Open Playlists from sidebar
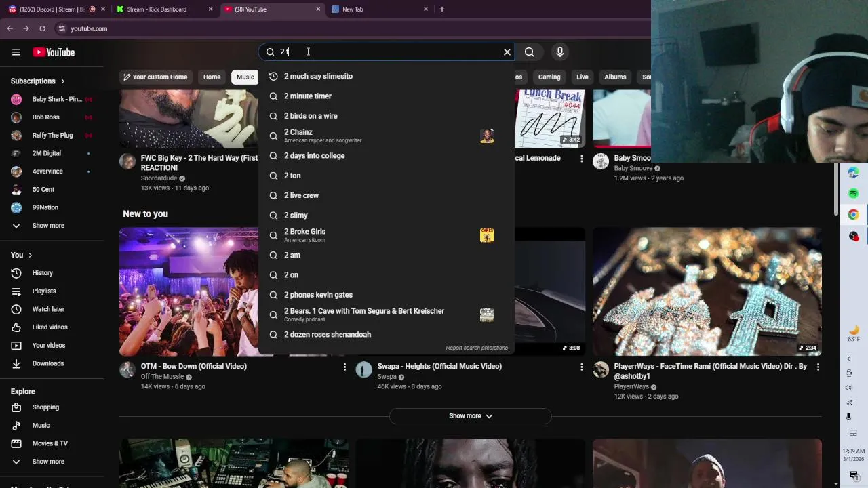The image size is (868, 488). [52, 291]
